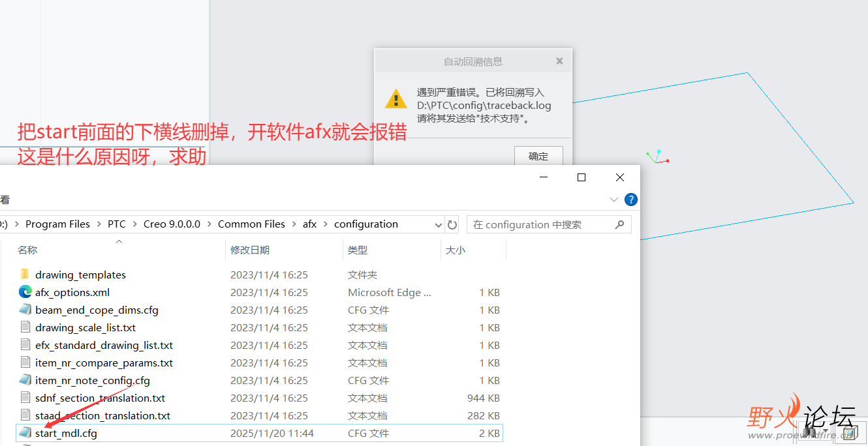The image size is (868, 446).
Task: Select the item_nr_note_config.cfg file icon
Action: tap(23, 380)
